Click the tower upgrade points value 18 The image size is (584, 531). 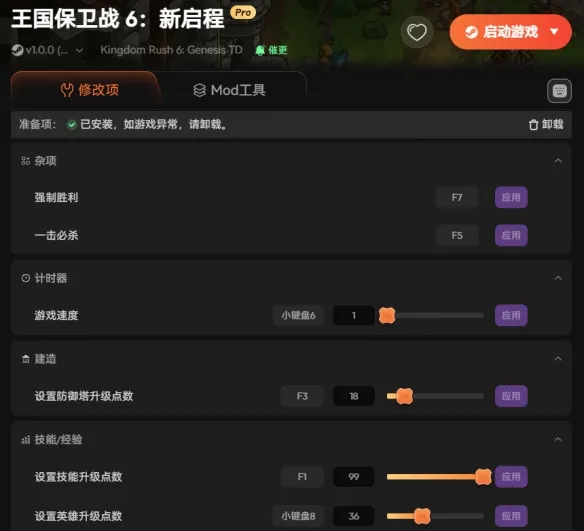click(353, 396)
